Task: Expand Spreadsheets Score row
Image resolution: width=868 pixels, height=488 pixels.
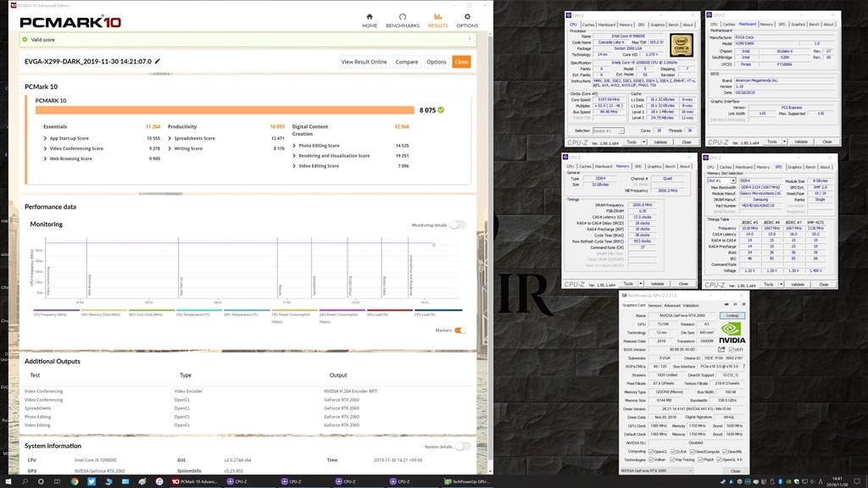Action: tap(170, 138)
